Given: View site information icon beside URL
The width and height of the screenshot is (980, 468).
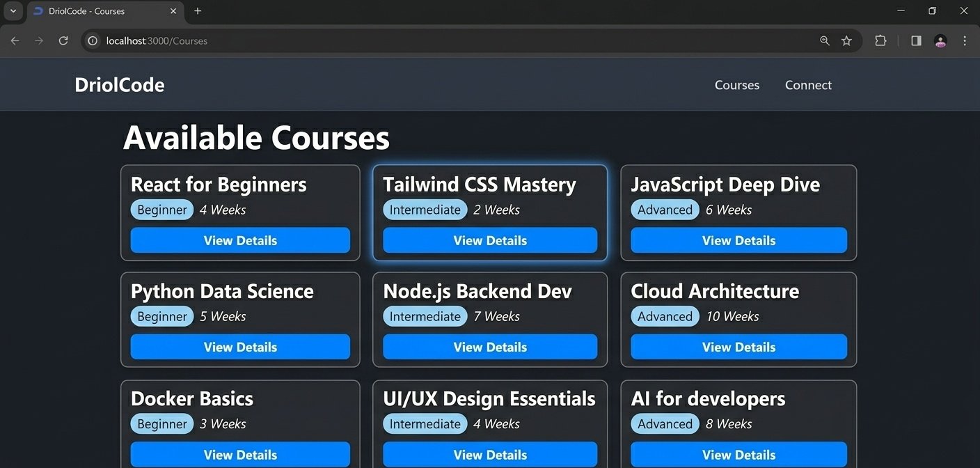Looking at the screenshot, I should pyautogui.click(x=93, y=41).
